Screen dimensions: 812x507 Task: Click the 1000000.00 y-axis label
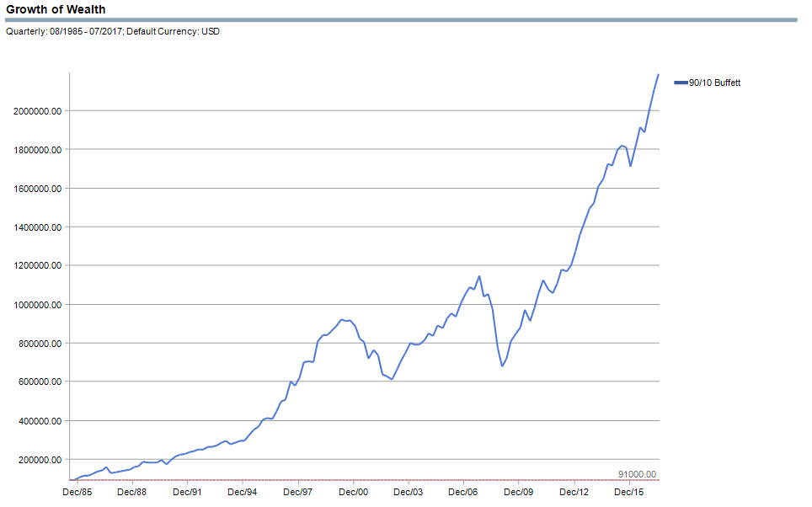coord(38,305)
